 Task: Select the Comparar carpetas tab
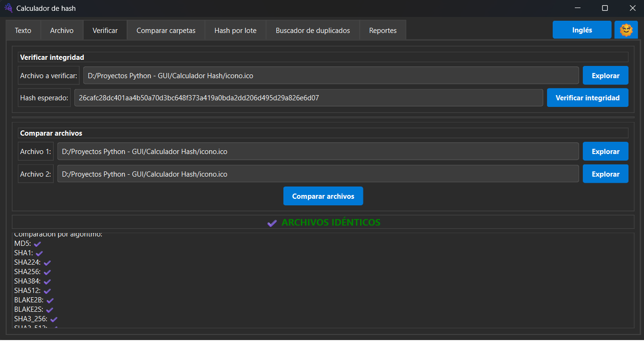coord(166,30)
